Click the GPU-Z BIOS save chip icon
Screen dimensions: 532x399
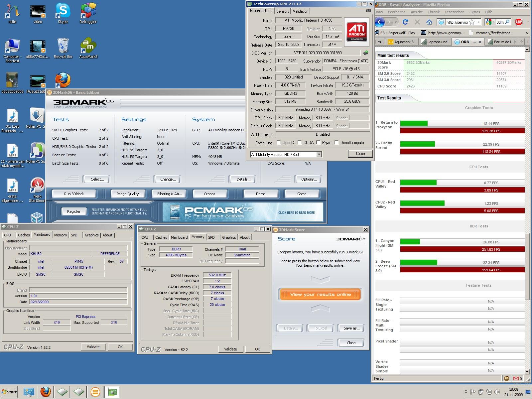tap(366, 53)
